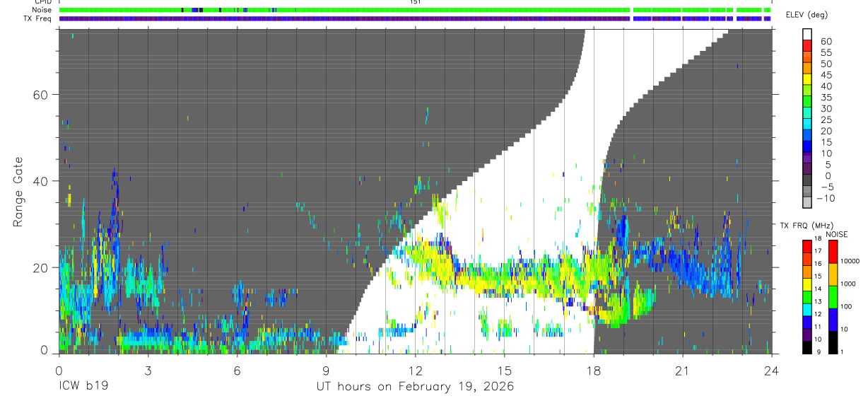
Task: Click ELEV scale label '30'
Action: point(826,108)
